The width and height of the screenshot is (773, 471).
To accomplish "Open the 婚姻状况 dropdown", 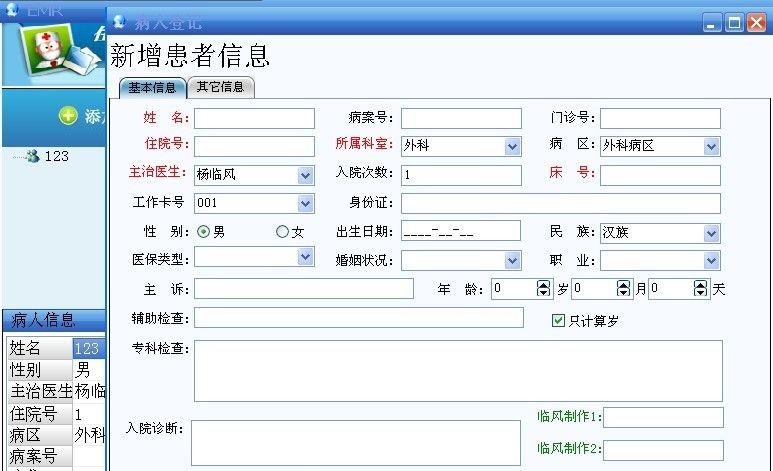I will tap(513, 260).
